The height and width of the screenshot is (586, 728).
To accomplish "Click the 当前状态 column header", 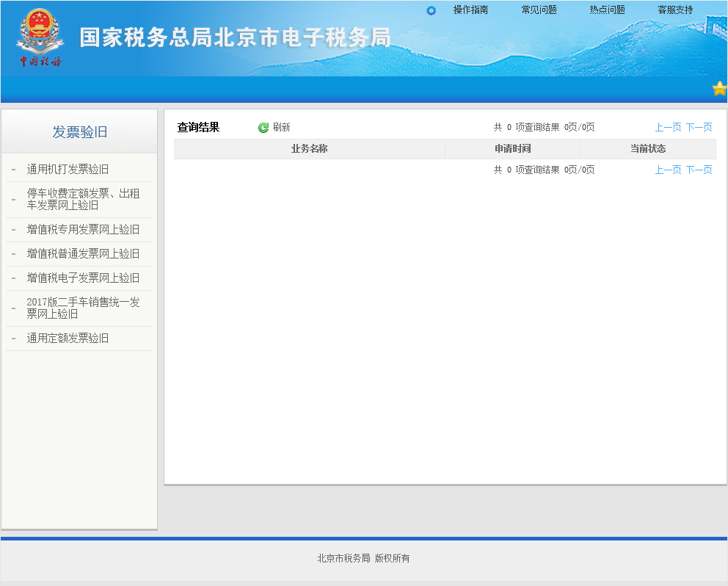I will click(x=647, y=149).
